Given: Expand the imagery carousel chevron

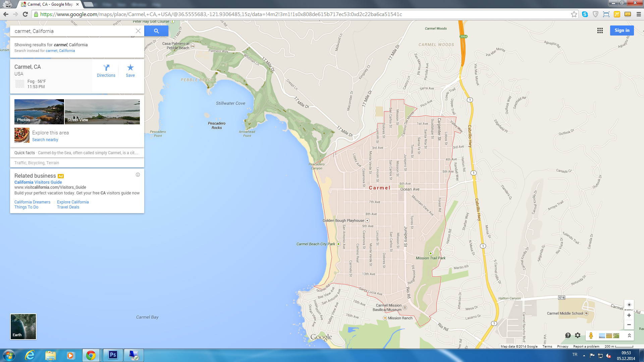Looking at the screenshot, I should [x=629, y=336].
